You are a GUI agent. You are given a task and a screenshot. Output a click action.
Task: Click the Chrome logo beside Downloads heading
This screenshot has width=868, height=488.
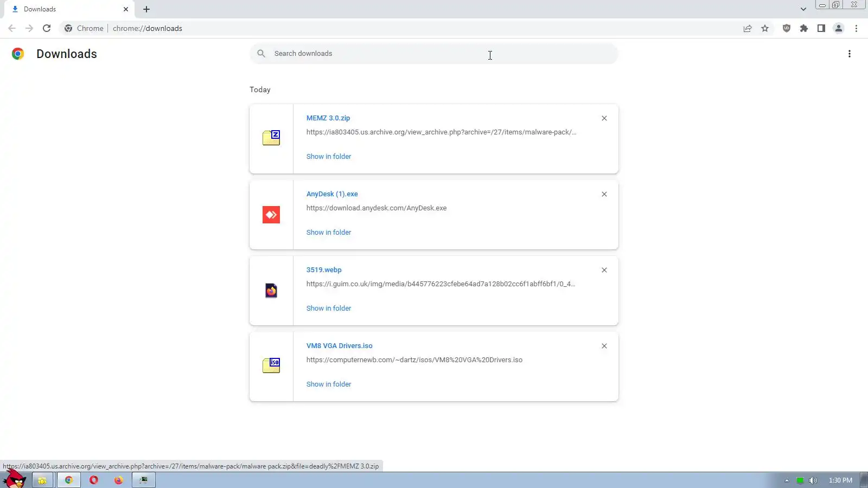18,54
